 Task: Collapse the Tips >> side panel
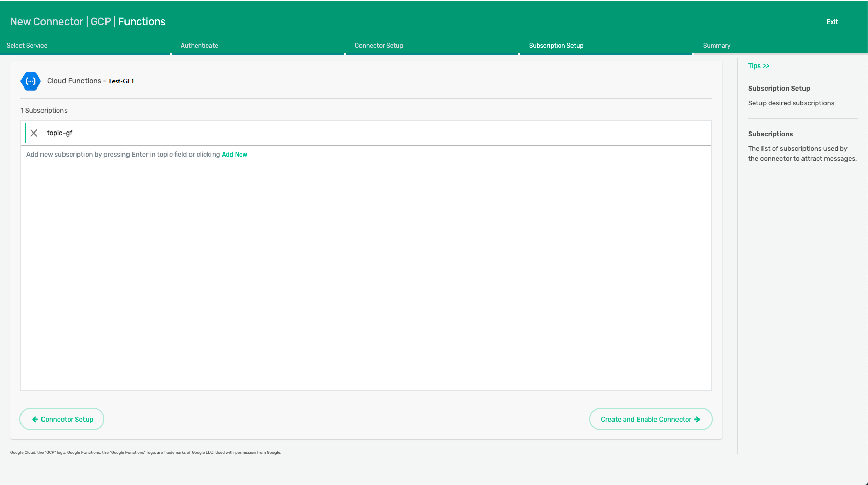click(758, 66)
